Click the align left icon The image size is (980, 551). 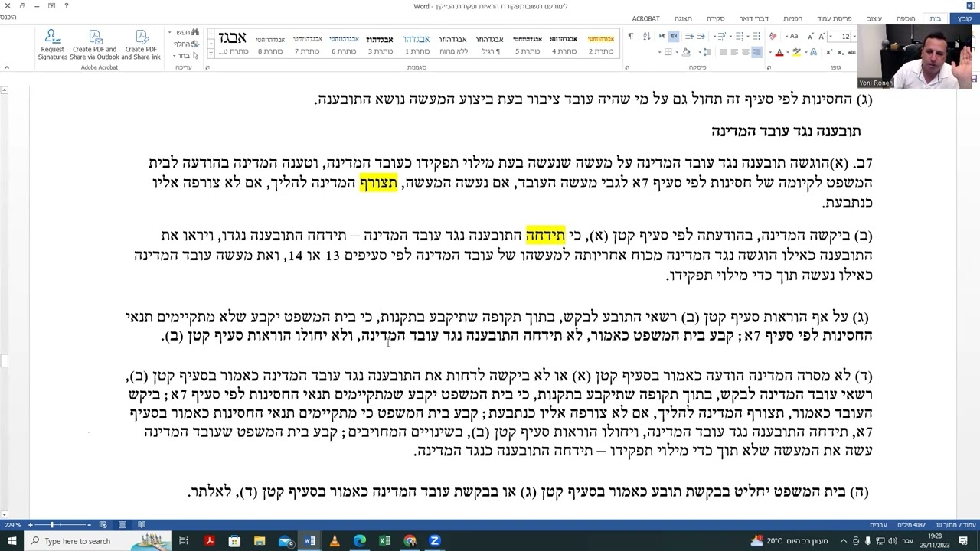click(x=733, y=52)
